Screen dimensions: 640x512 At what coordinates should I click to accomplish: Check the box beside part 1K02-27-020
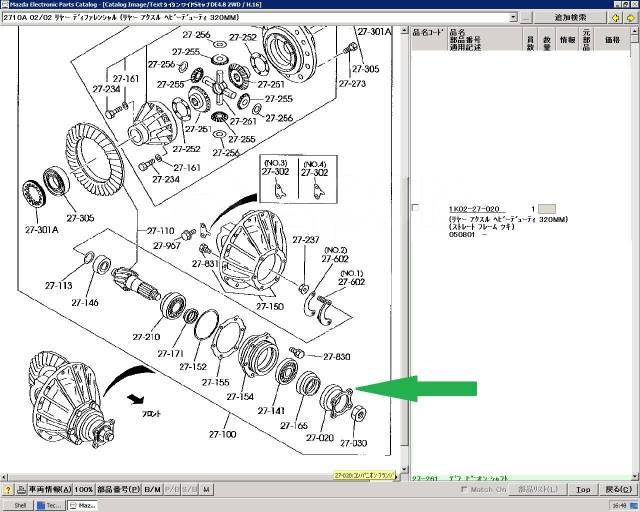click(416, 208)
